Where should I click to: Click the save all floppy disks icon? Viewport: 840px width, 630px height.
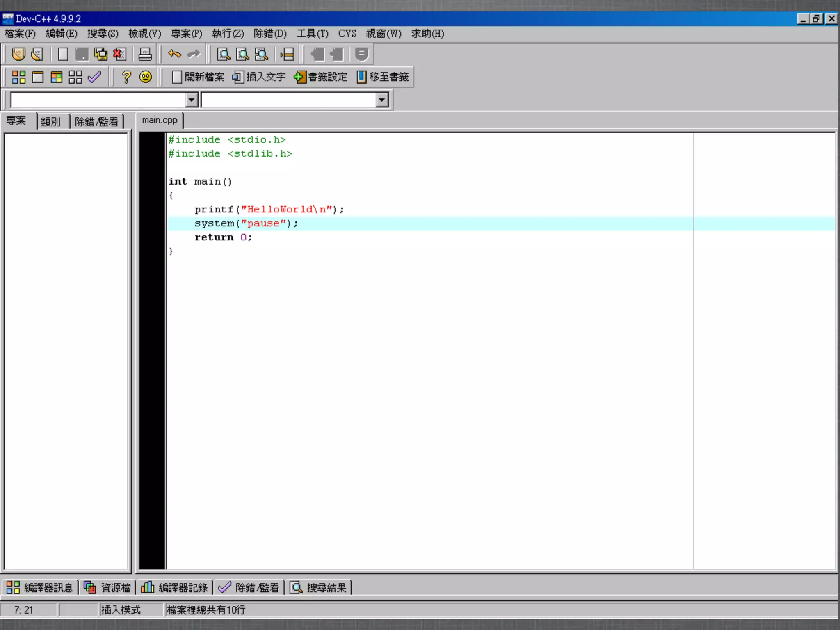click(100, 54)
